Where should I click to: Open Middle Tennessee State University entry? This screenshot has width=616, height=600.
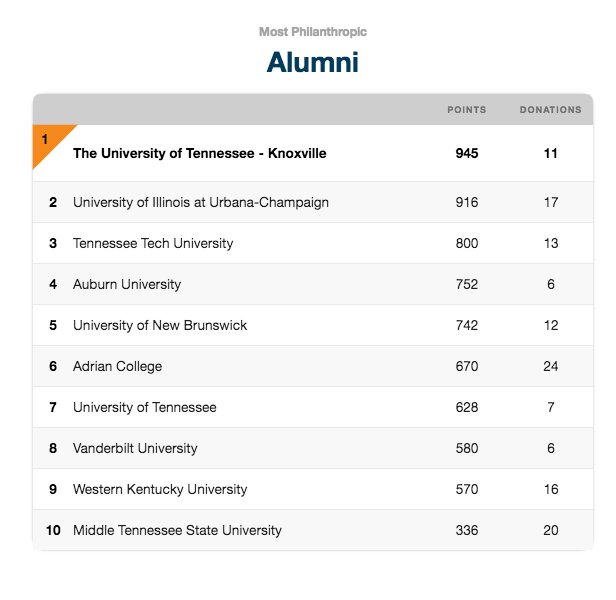[313, 530]
